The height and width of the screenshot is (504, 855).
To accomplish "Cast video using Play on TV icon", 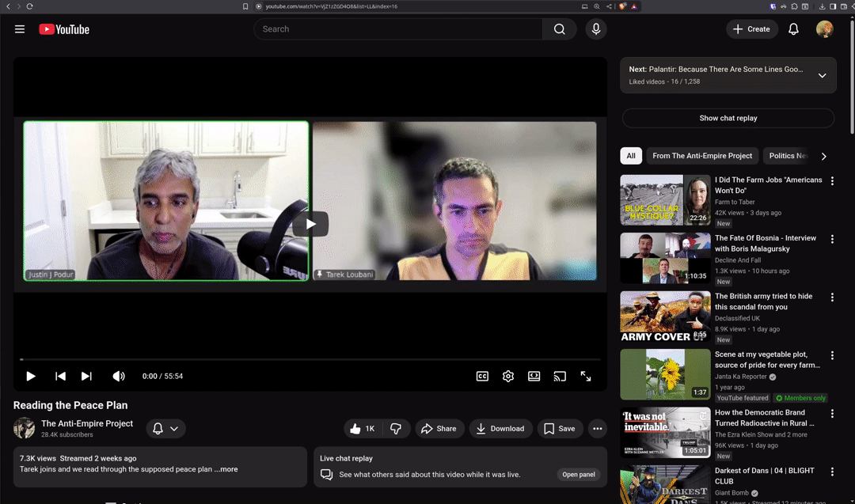I will click(x=560, y=377).
